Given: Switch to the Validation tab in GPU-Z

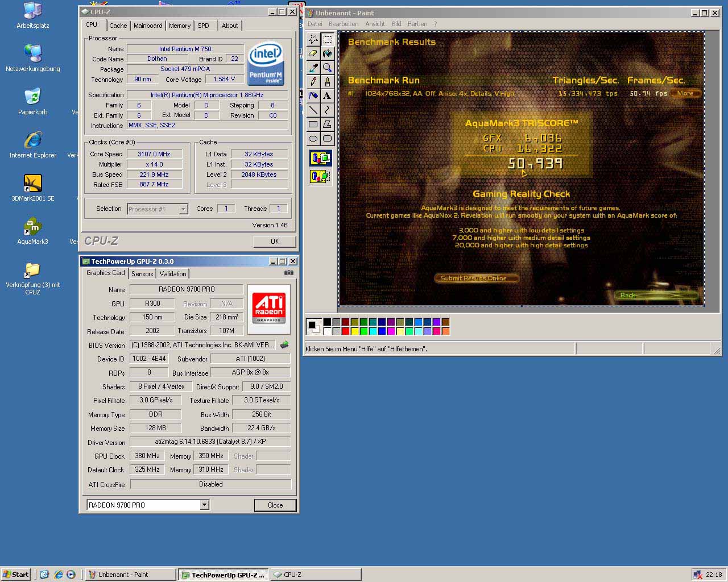Looking at the screenshot, I should pyautogui.click(x=173, y=273).
